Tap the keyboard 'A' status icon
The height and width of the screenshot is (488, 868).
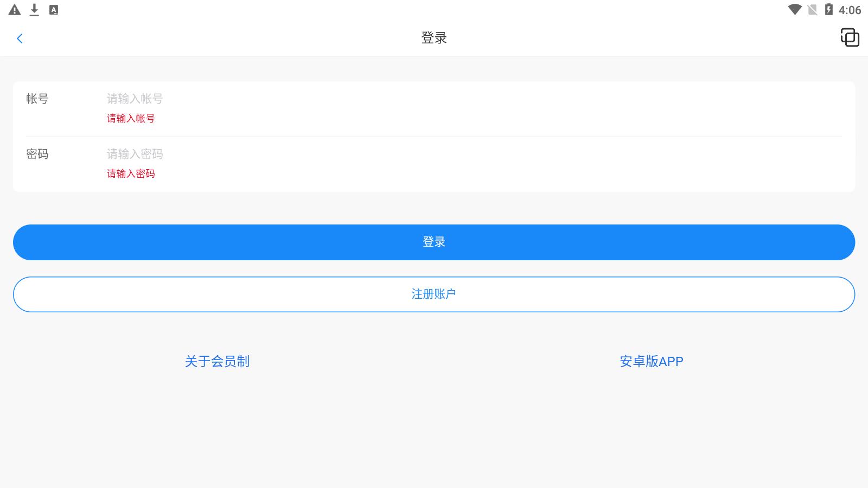(54, 10)
